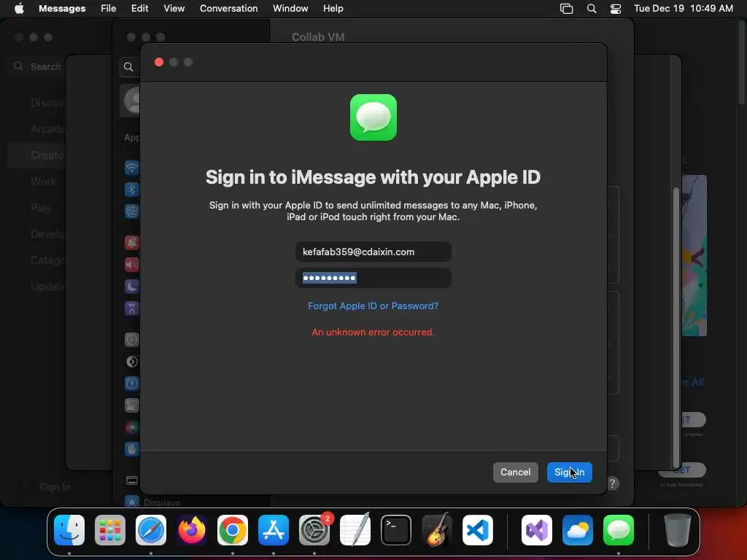Image resolution: width=747 pixels, height=560 pixels.
Task: Click Messages icon in the Dock
Action: (x=619, y=529)
